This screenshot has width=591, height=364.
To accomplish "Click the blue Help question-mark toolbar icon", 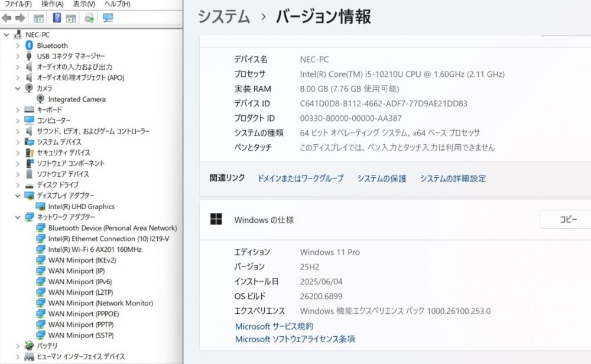I will click(57, 18).
